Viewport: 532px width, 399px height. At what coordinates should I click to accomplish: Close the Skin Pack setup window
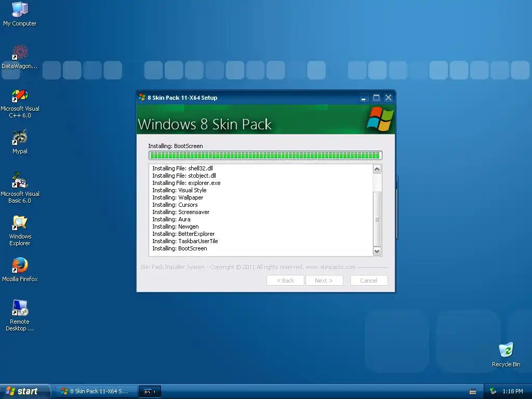tap(389, 98)
